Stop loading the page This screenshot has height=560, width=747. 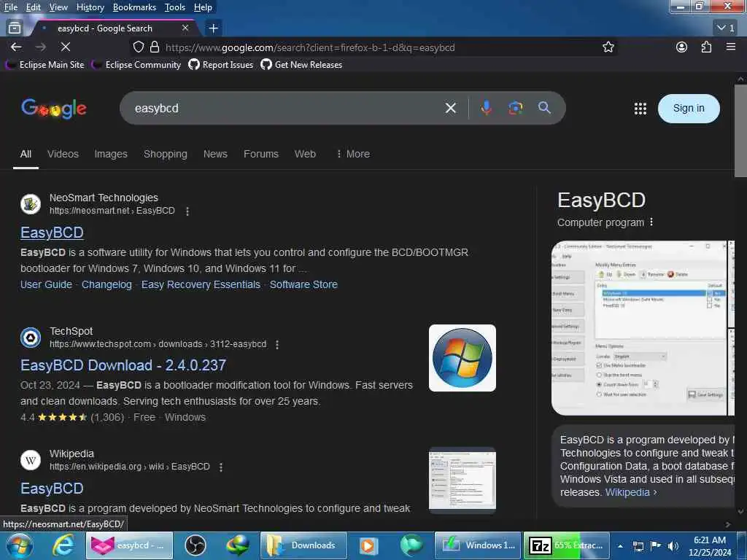pyautogui.click(x=65, y=47)
